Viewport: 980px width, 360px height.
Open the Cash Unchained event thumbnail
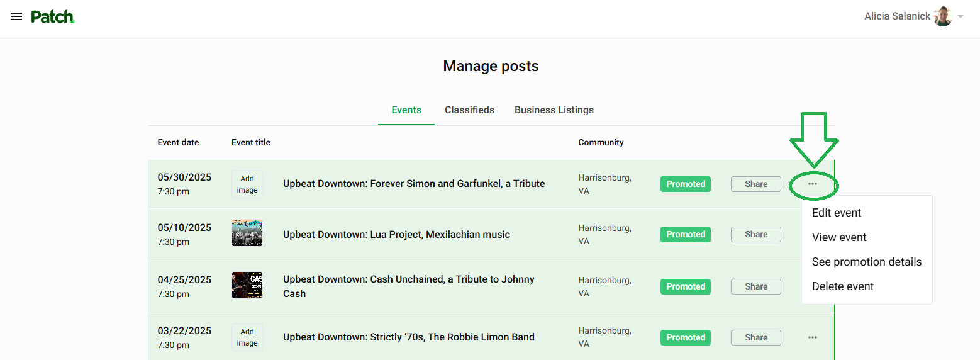[x=247, y=285]
